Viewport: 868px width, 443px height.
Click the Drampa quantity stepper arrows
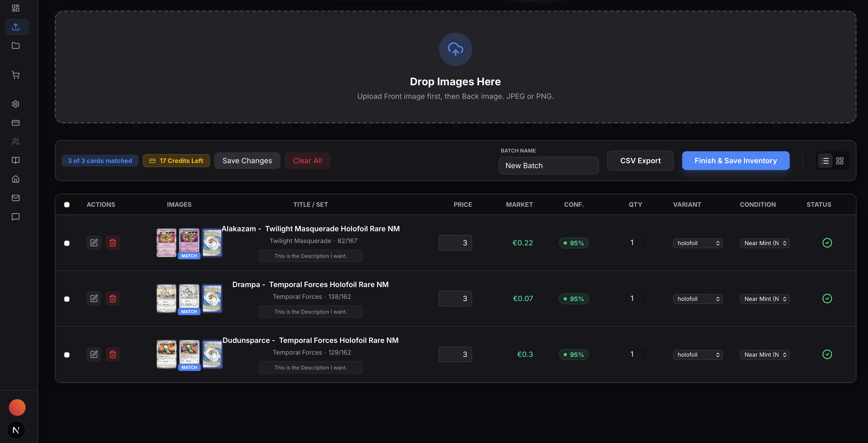pos(644,299)
